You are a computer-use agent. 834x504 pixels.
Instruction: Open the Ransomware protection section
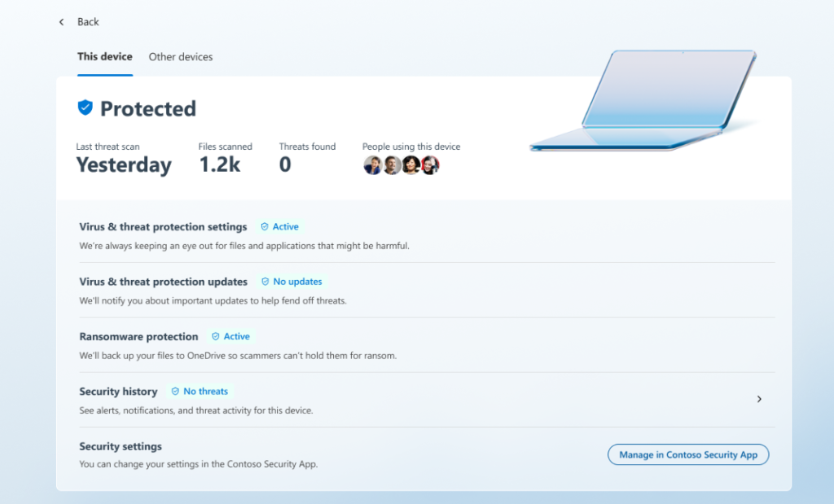tap(138, 336)
